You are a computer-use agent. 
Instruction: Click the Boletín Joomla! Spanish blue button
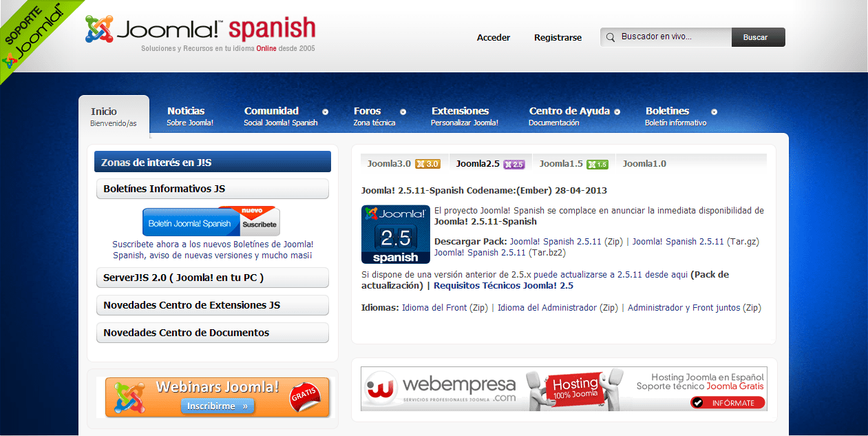191,223
